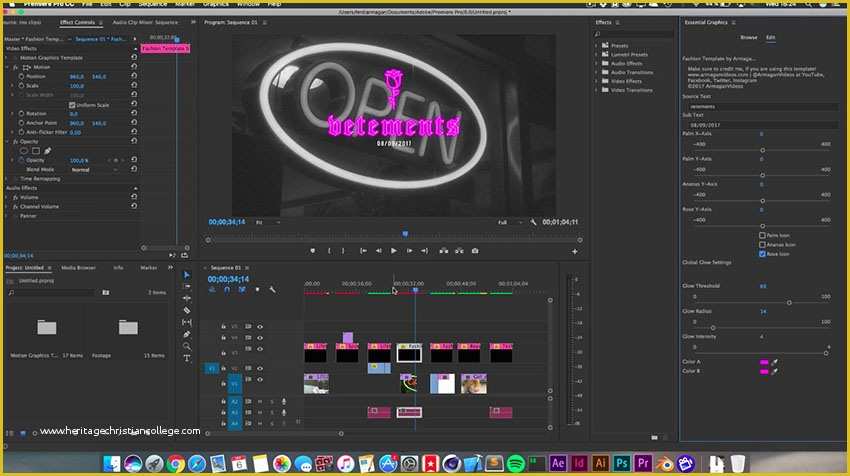Viewport: 850px width, 476px height.
Task: Open the Button Editor plus icon
Action: (575, 252)
